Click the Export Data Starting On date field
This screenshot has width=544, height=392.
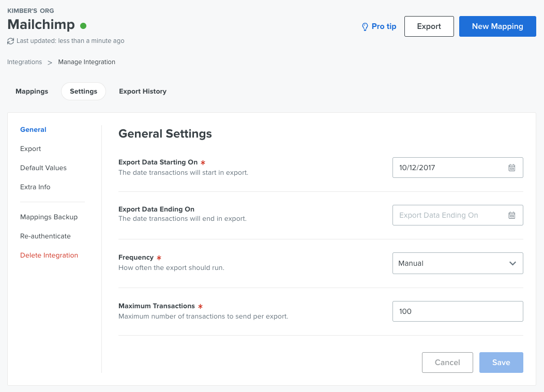(x=458, y=168)
